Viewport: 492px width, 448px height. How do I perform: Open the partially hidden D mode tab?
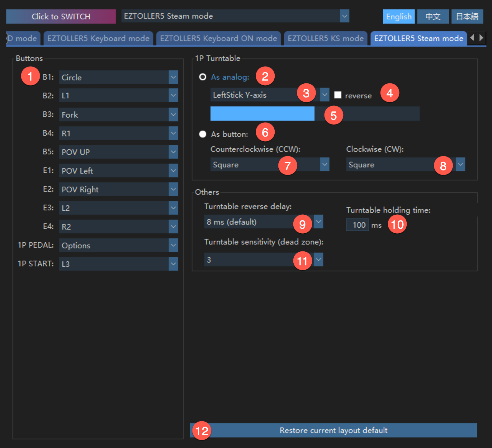pyautogui.click(x=23, y=38)
